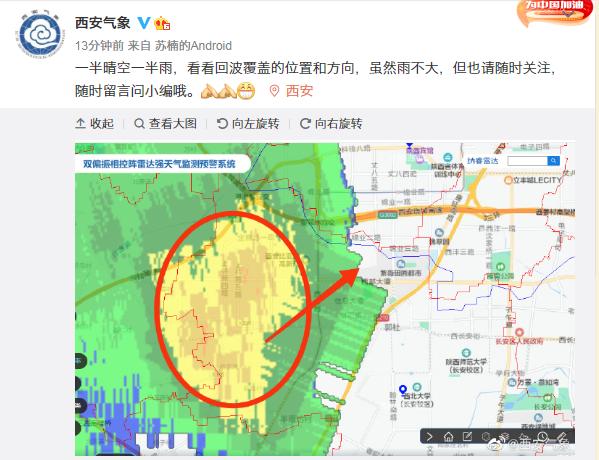Click the edit pencil-square toolbar icon
This screenshot has height=460, width=599.
click(467, 436)
